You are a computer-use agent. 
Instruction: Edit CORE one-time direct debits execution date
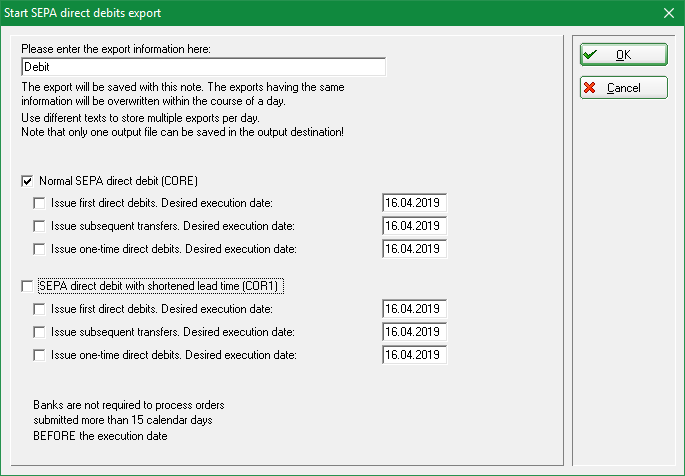click(x=414, y=249)
